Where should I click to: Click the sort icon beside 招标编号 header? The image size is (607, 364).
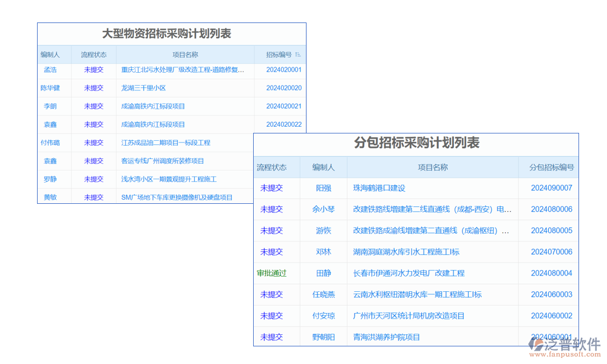coord(298,55)
